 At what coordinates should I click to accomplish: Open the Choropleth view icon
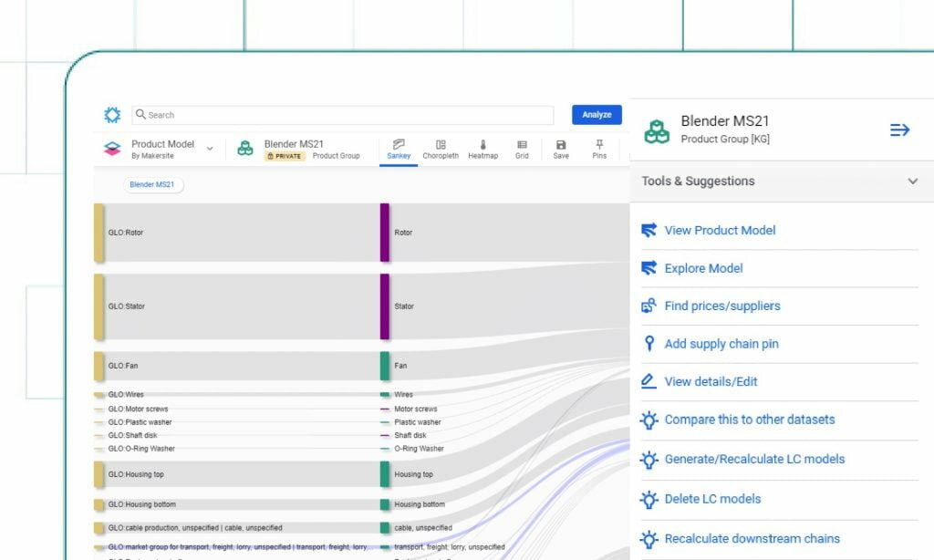point(441,145)
